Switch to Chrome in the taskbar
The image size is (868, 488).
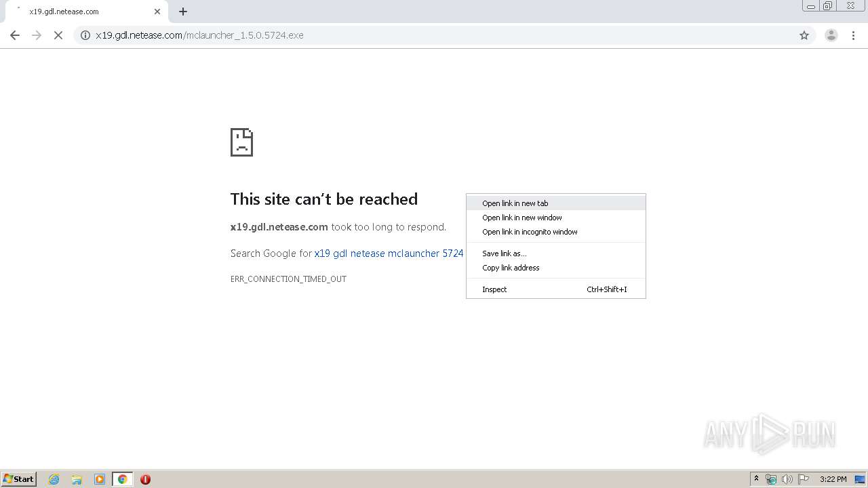point(122,479)
